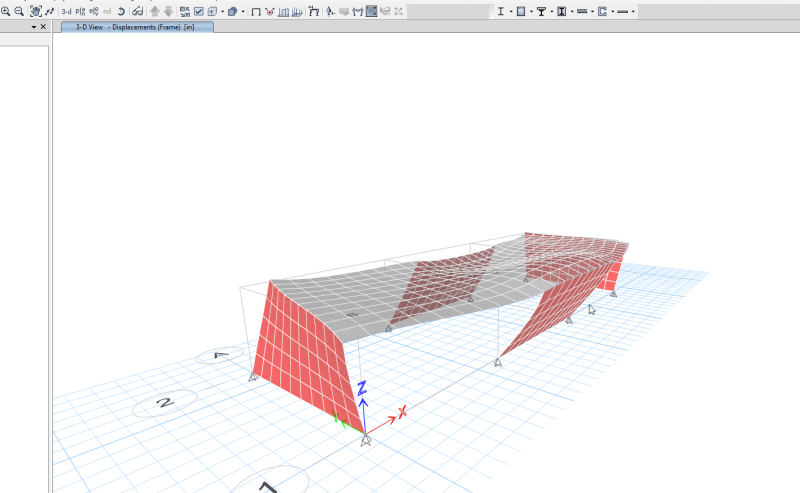Viewport: 800px width, 493px height.
Task: Click the greyed 'nd' view icon
Action: (x=107, y=11)
